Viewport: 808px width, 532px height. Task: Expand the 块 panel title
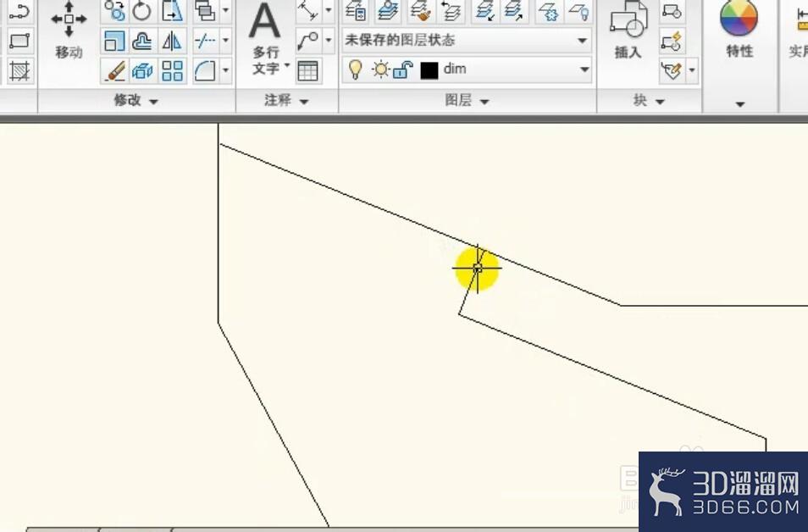pos(649,101)
